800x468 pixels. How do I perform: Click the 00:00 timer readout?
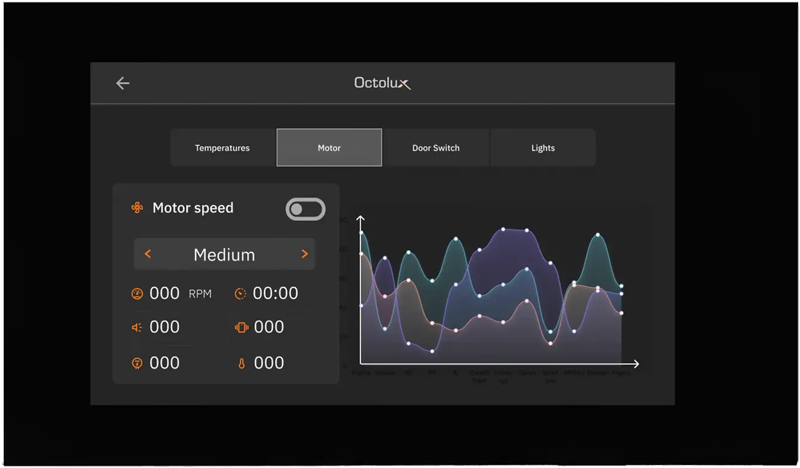pyautogui.click(x=275, y=294)
